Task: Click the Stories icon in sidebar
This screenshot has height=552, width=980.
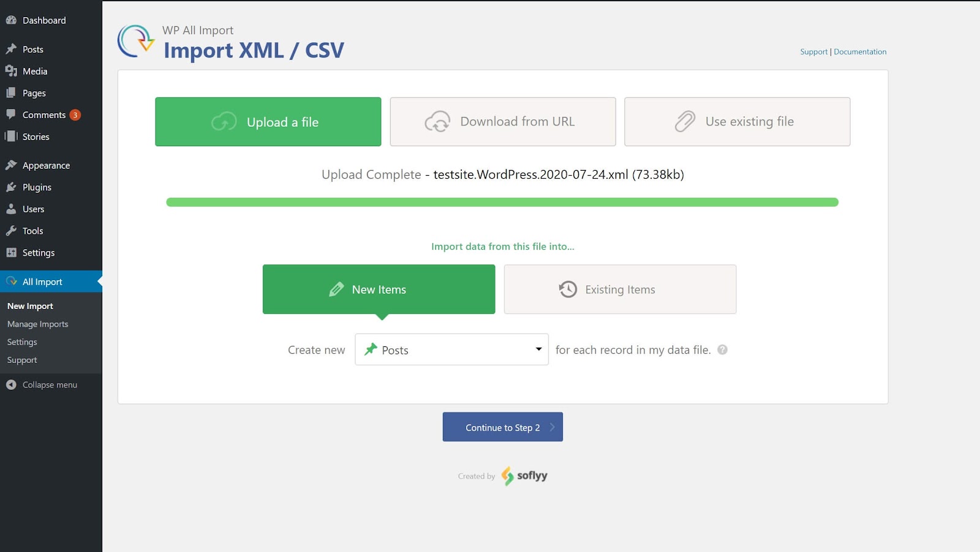Action: click(x=11, y=136)
